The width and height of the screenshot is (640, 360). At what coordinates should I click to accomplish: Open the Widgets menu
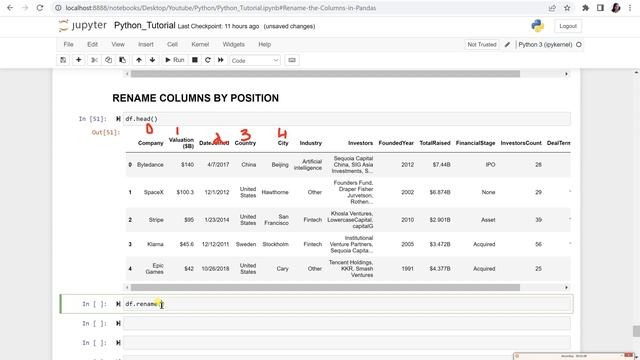pyautogui.click(x=233, y=44)
